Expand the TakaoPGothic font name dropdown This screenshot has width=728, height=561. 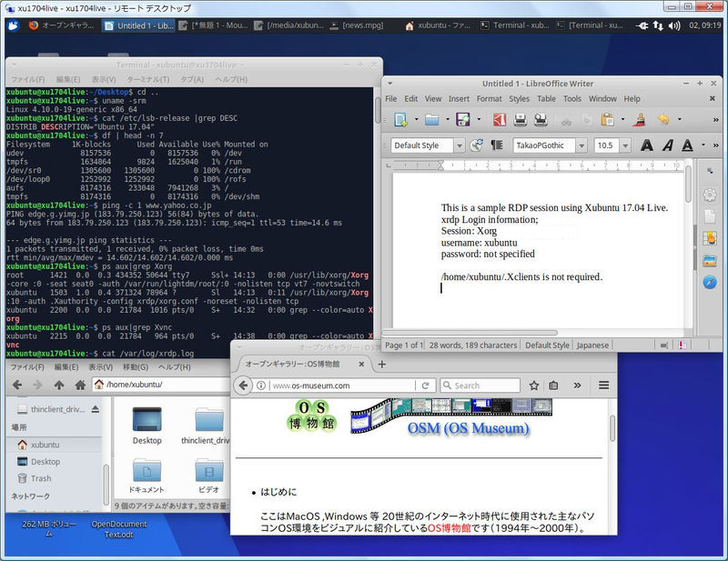click(x=581, y=145)
